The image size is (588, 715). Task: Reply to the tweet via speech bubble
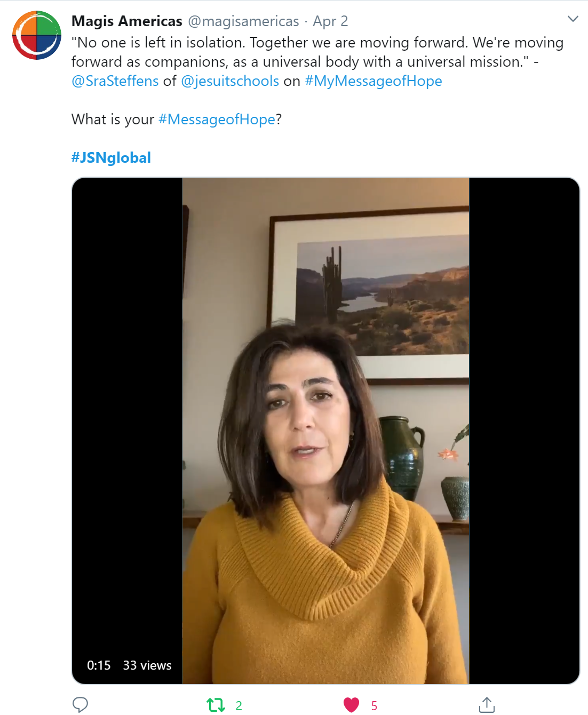click(x=80, y=705)
